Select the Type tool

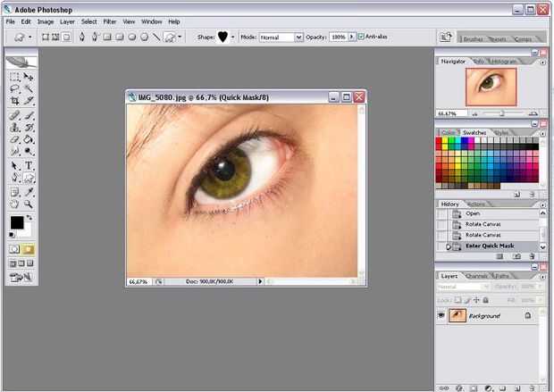coord(29,165)
